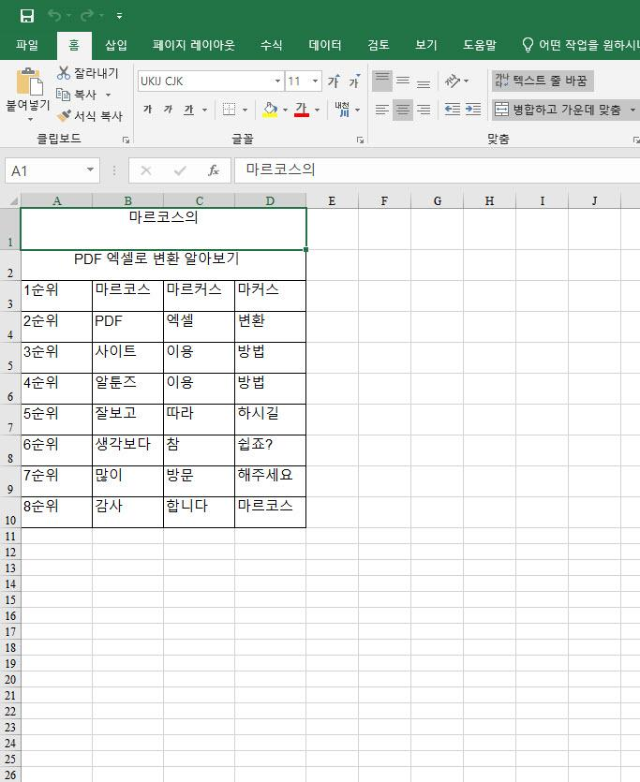Switch to the 페이지 레이아웃 tab
This screenshot has height=782, width=640.
(x=194, y=45)
